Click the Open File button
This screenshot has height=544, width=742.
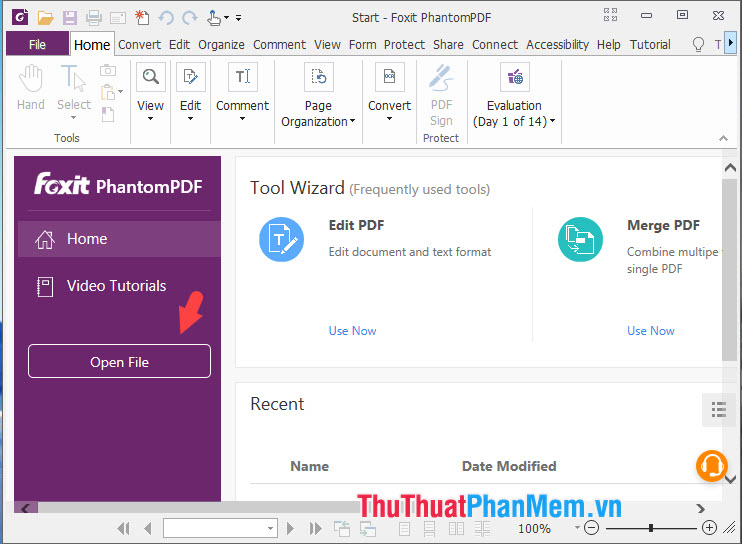click(119, 361)
